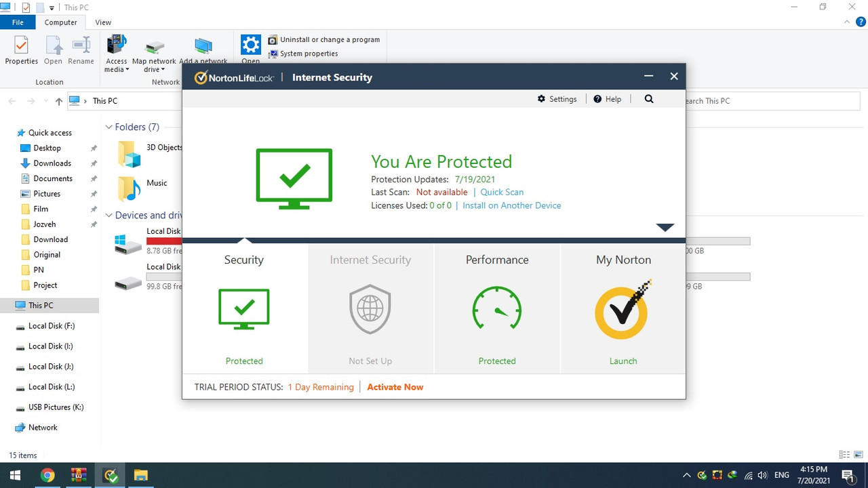The image size is (868, 488).
Task: Open File Explorer from the taskbar
Action: point(140,475)
